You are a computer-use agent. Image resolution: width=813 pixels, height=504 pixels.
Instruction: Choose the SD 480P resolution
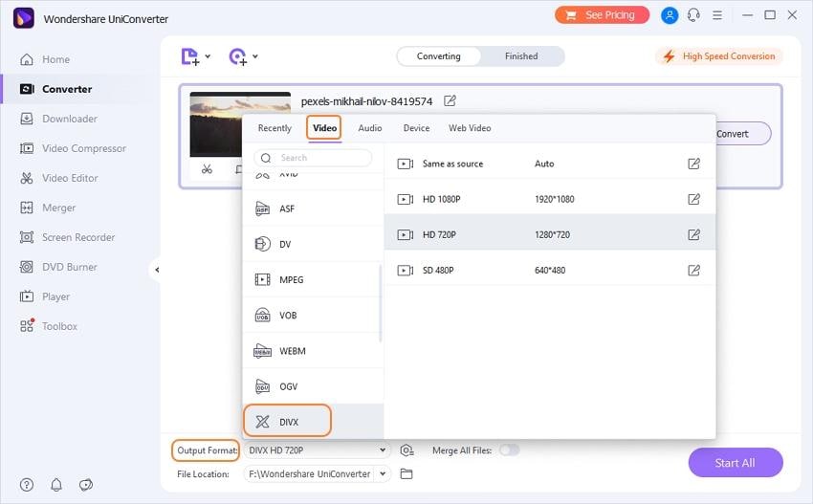[550, 270]
